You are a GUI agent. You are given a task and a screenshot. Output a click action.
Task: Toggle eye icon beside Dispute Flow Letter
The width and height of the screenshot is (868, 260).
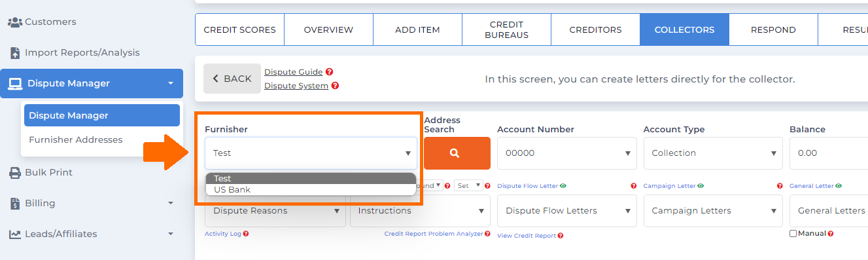tap(563, 186)
